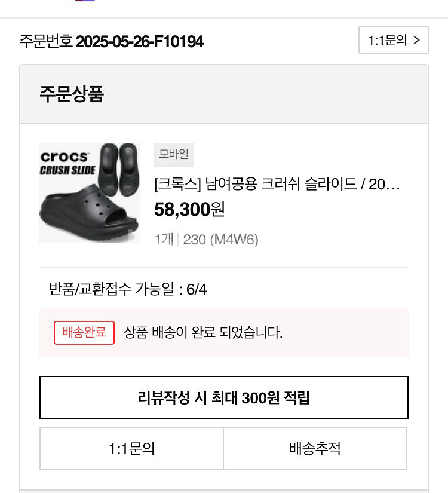
Task: Click the 리뷰작성 review reward button
Action: pos(224,397)
